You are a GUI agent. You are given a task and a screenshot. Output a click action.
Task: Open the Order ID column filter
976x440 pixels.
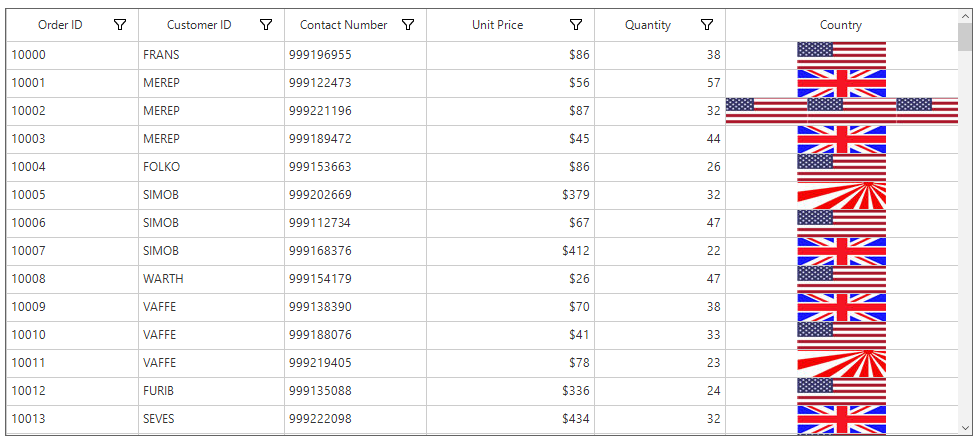(120, 25)
